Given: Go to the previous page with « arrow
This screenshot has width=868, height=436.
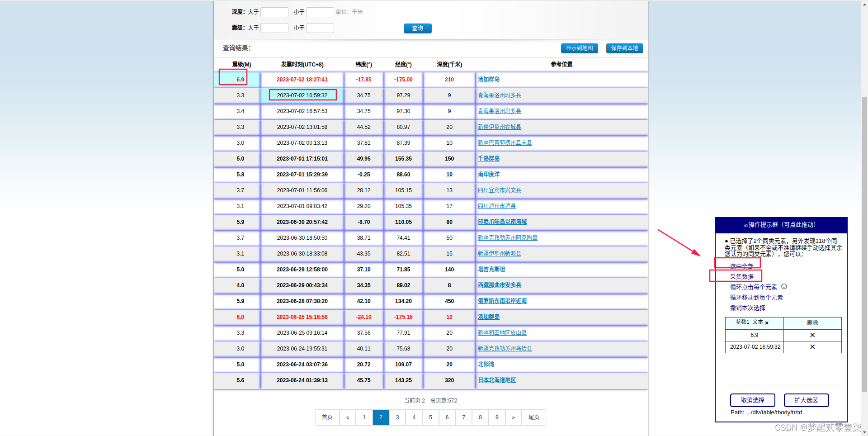Looking at the screenshot, I should (x=348, y=417).
